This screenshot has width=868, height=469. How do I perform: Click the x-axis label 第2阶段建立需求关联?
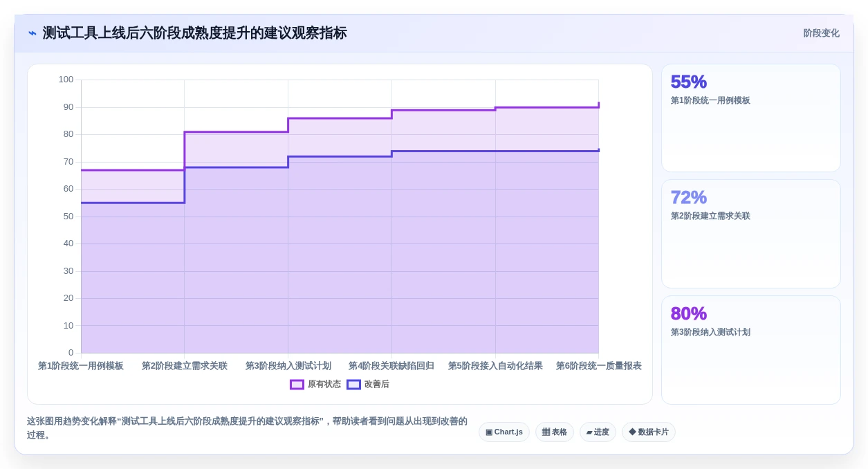[185, 366]
